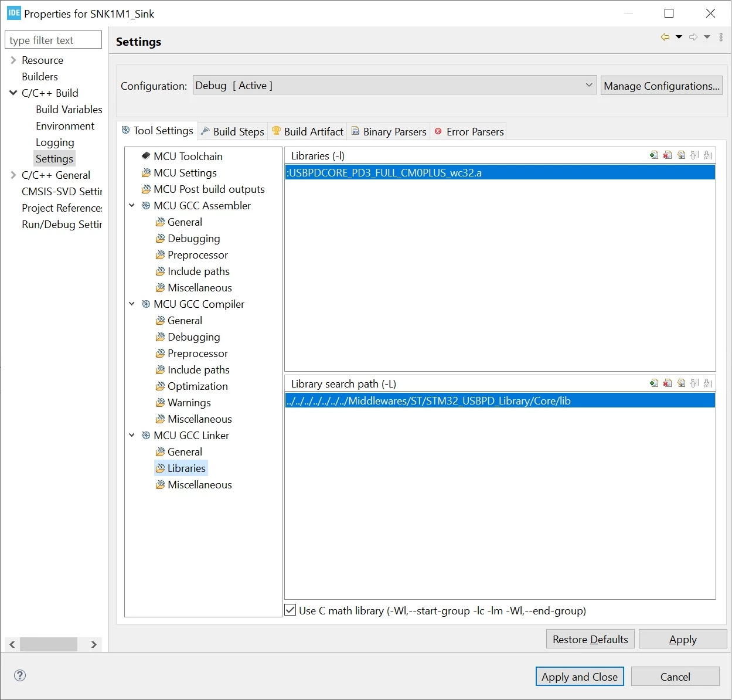The height and width of the screenshot is (700, 732).
Task: Open Project References page
Action: click(62, 208)
